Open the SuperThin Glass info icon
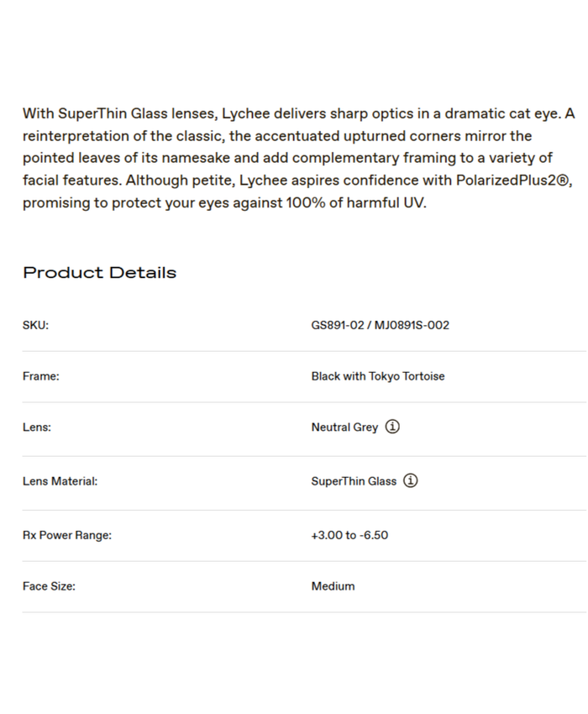This screenshot has height=714, width=588. point(410,481)
